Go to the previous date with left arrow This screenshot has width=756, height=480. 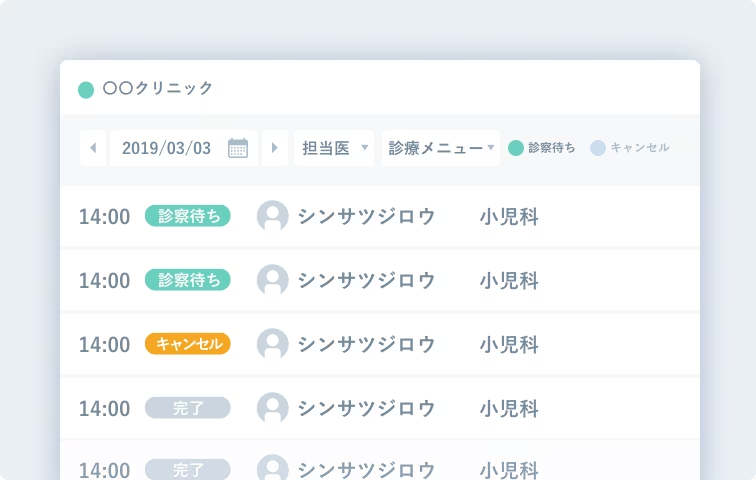click(93, 148)
